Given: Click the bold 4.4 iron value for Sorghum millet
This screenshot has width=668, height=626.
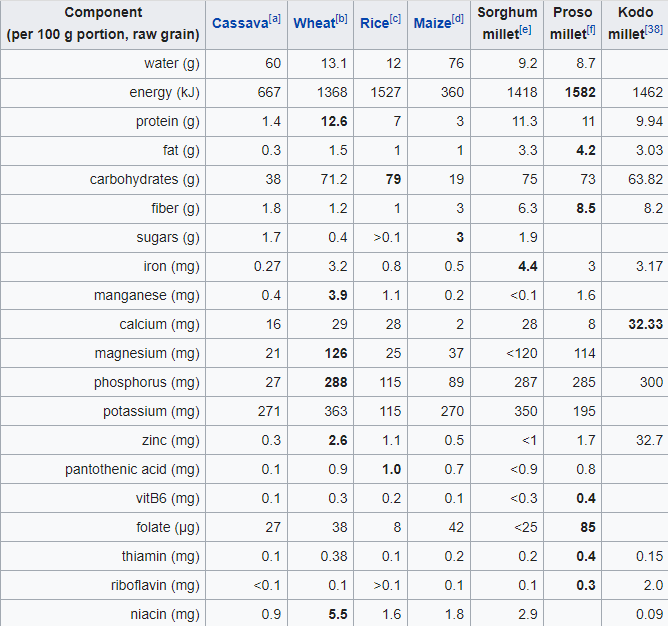Looking at the screenshot, I should (527, 266).
